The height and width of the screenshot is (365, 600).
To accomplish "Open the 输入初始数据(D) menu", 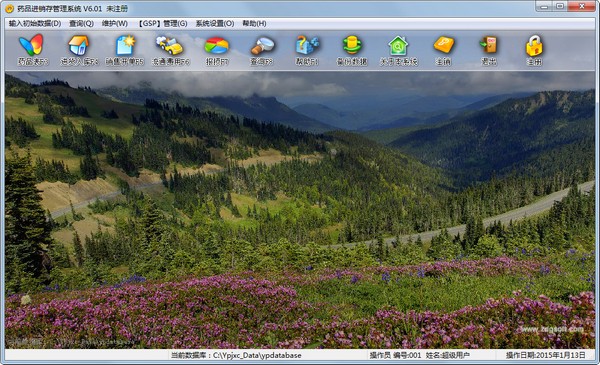I will (35, 23).
